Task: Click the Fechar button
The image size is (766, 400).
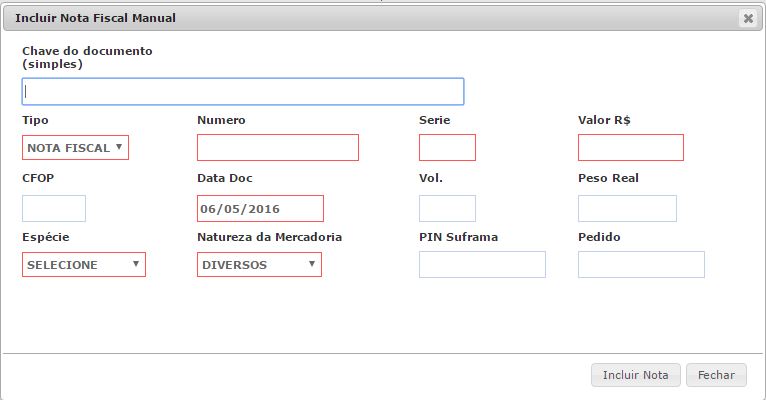Action: 716,375
